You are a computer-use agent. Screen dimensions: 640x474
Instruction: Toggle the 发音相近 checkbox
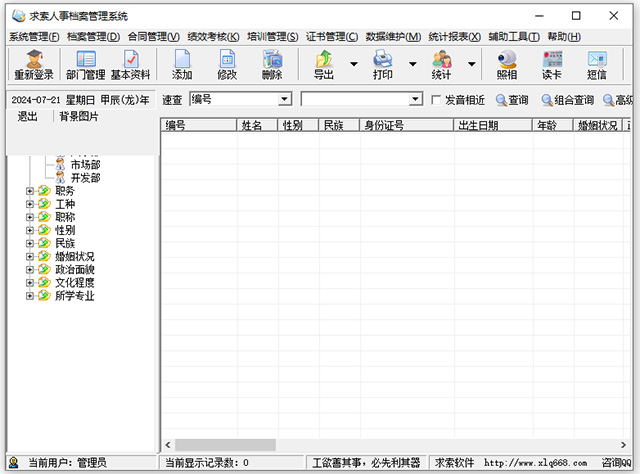[436, 100]
